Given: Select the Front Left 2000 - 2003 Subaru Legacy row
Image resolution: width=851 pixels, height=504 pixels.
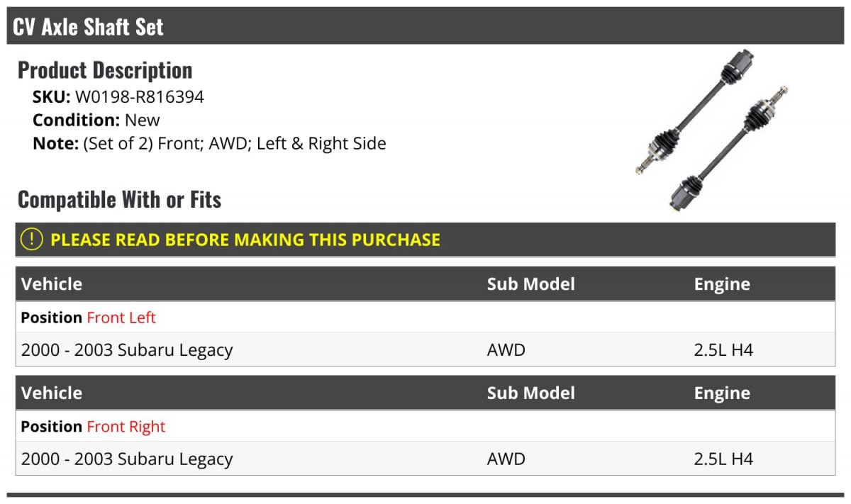Looking at the screenshot, I should point(425,349).
